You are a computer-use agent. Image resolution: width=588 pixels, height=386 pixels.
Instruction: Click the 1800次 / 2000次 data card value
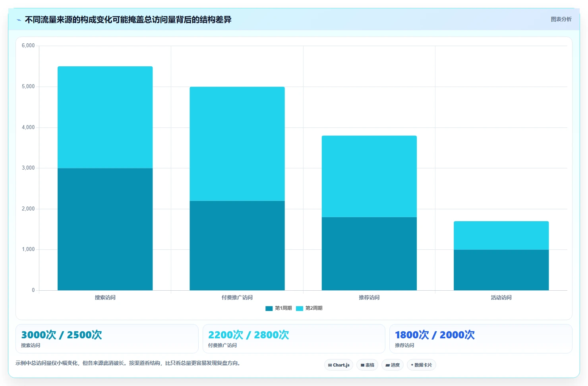435,335
